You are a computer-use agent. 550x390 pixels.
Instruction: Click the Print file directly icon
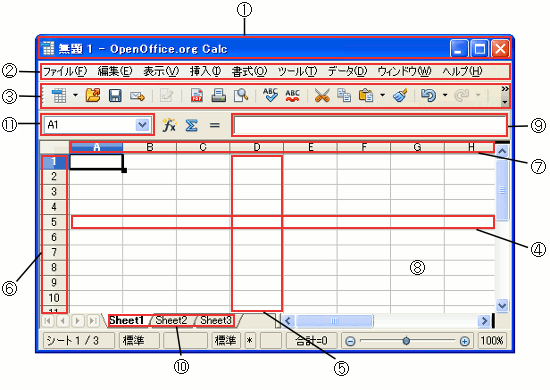pos(219,95)
